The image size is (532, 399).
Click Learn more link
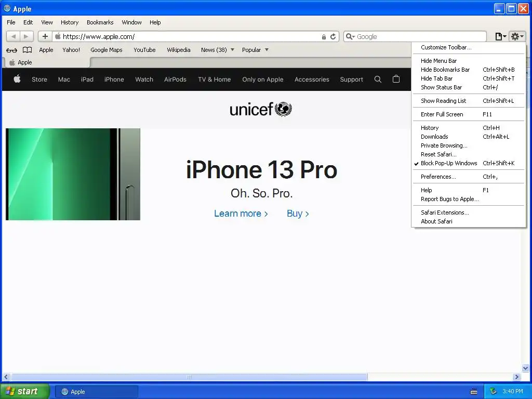(x=241, y=214)
